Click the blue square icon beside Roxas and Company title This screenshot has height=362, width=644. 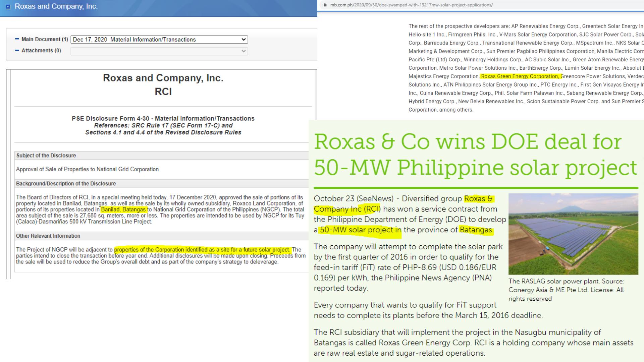pos(8,7)
